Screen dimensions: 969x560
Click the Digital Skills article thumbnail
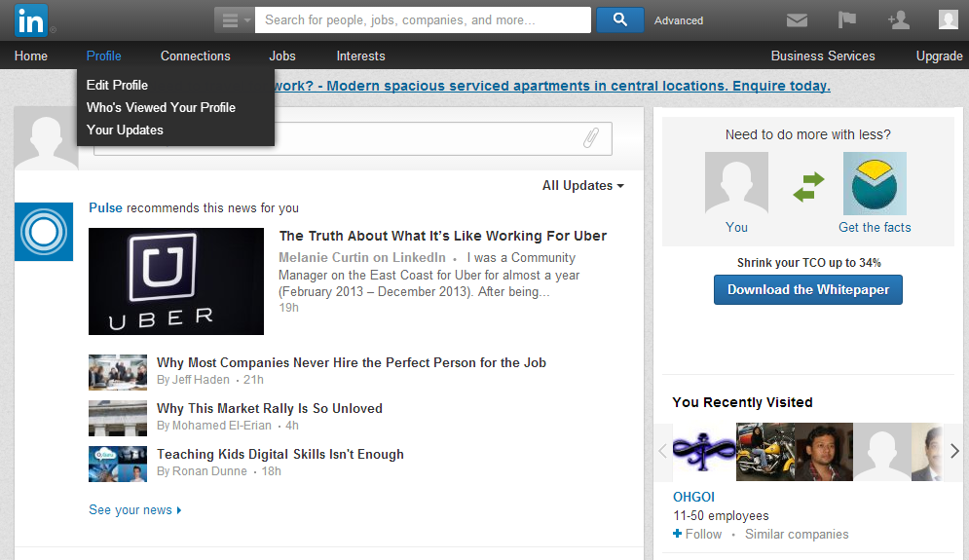pos(118,465)
